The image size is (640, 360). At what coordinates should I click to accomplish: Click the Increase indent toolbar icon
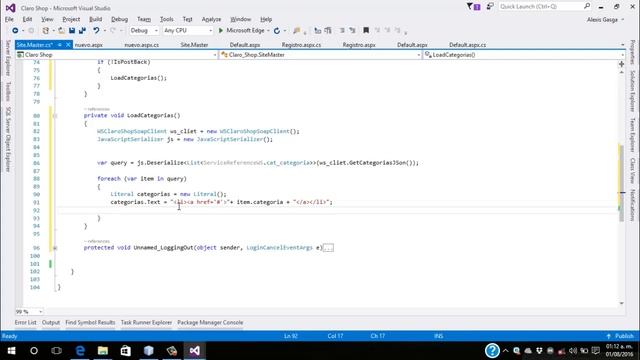[328, 31]
